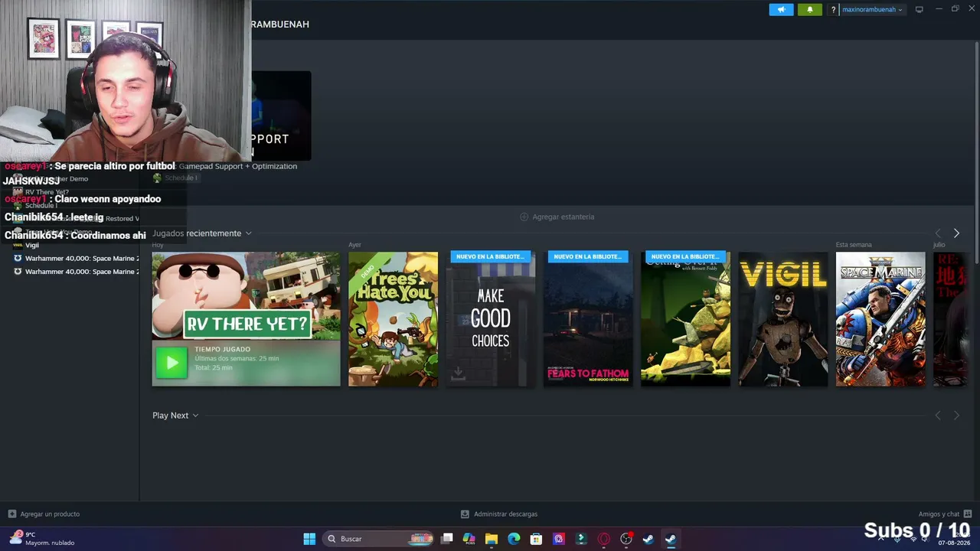The width and height of the screenshot is (980, 551).
Task: Open the Windows Start menu
Action: point(309,539)
